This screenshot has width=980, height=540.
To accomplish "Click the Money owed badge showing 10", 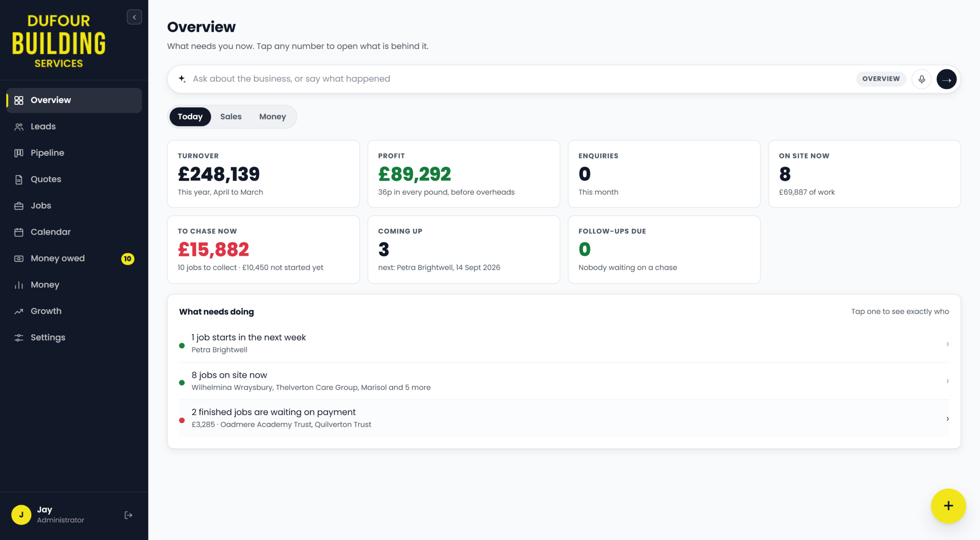I will point(127,259).
